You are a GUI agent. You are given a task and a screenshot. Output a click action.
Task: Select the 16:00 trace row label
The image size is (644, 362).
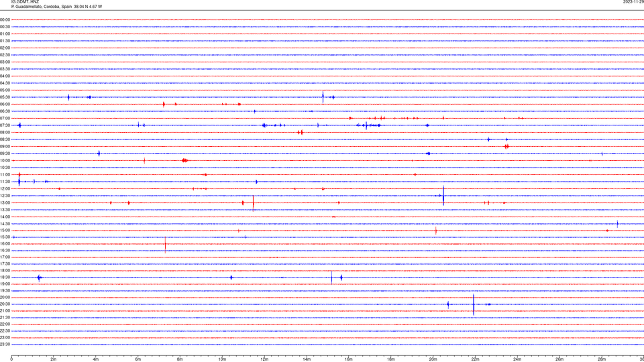pyautogui.click(x=5, y=244)
